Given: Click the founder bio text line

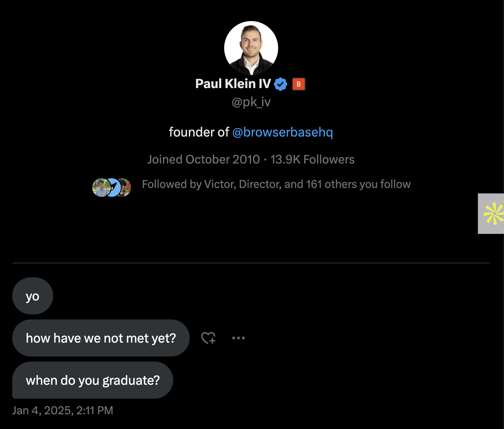Looking at the screenshot, I should tap(198, 132).
